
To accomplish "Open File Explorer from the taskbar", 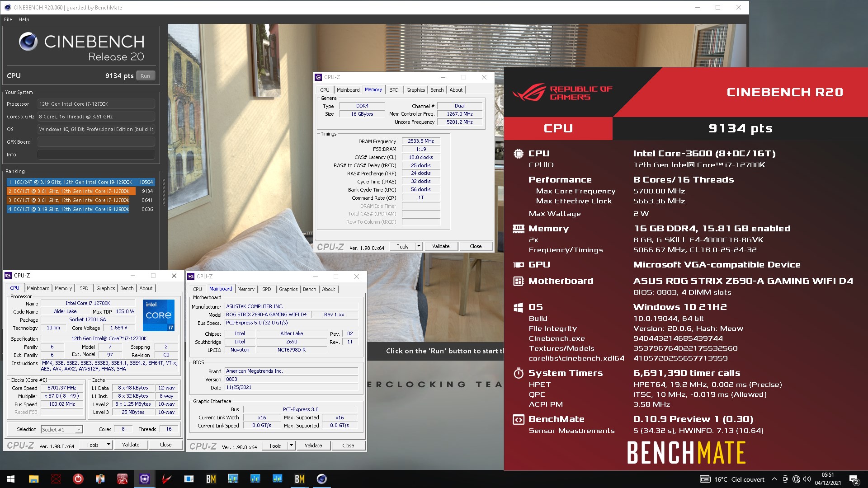I will pyautogui.click(x=33, y=479).
